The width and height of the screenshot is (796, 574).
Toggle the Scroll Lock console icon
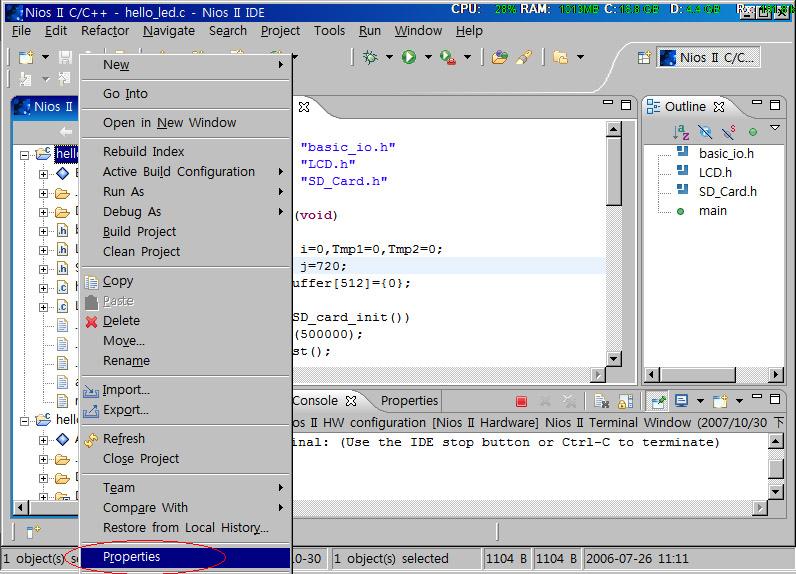625,401
